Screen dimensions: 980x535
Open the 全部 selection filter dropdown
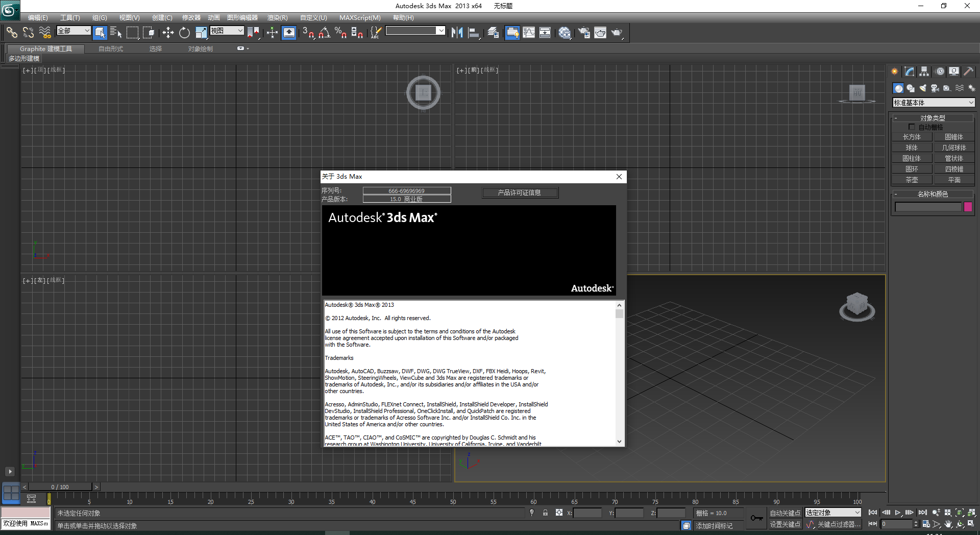[73, 31]
